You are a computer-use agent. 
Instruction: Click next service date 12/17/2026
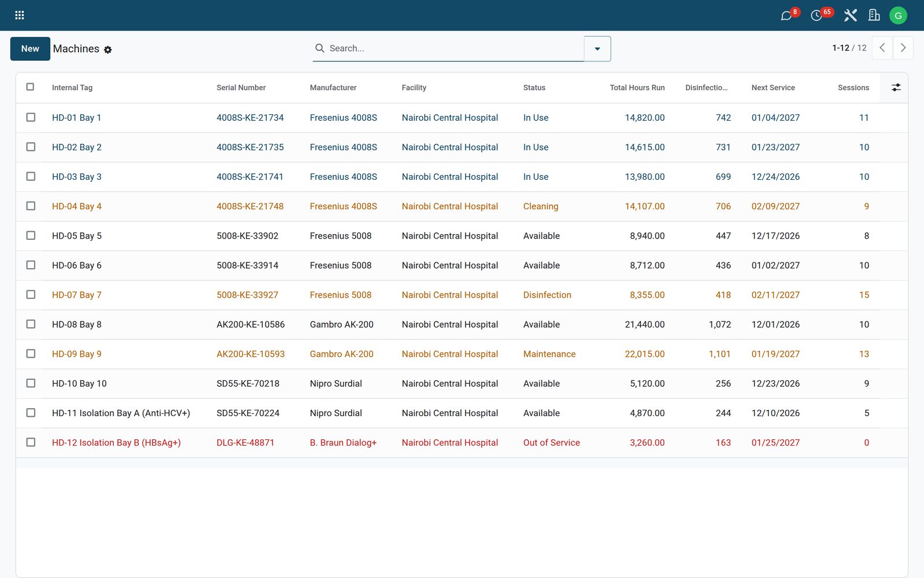tap(776, 236)
